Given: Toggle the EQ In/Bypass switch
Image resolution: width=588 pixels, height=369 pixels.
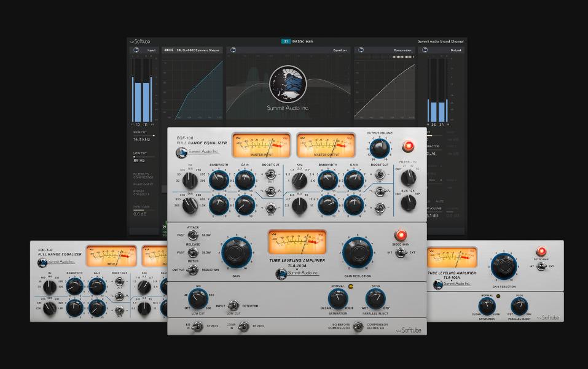Looking at the screenshot, I should click(198, 326).
